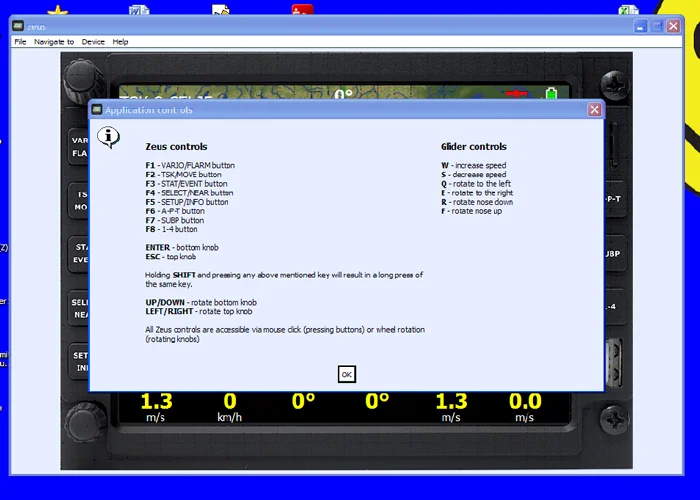700x500 pixels.
Task: Click the W - increase speed line
Action: pyautogui.click(x=474, y=165)
